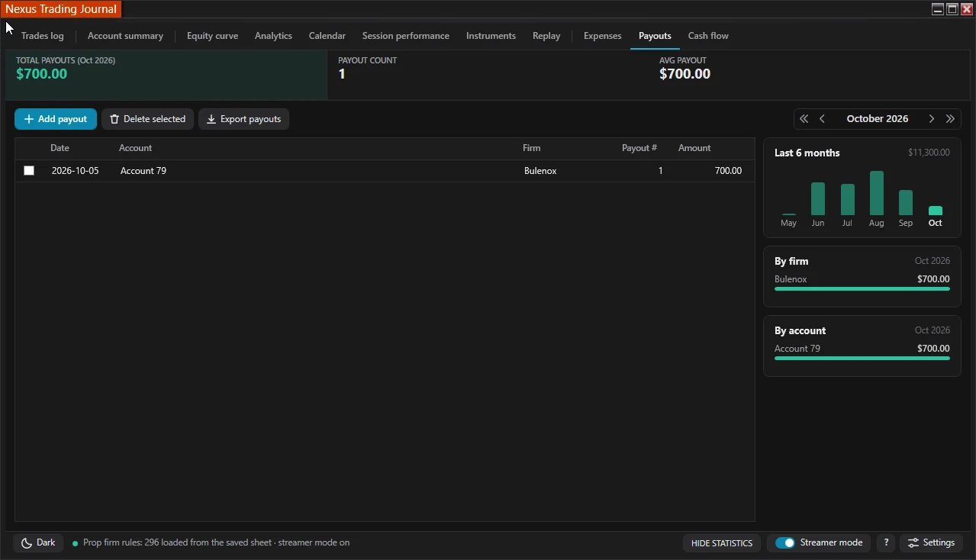This screenshot has width=976, height=560.
Task: Go to previous month with left chevron
Action: click(822, 119)
